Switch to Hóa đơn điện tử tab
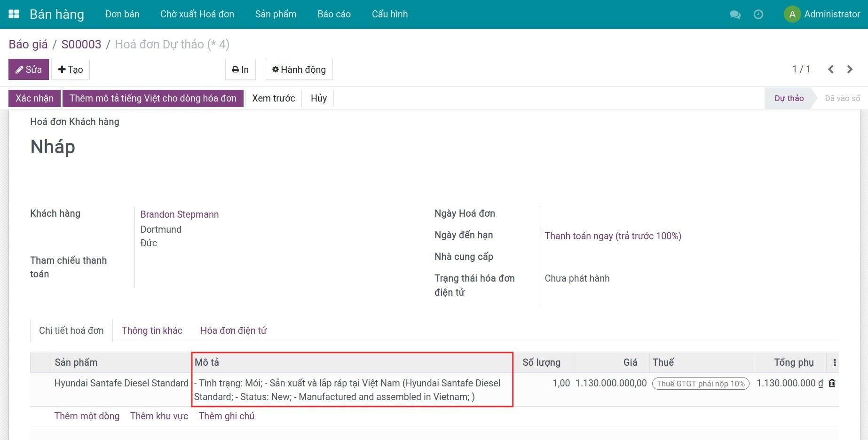The width and height of the screenshot is (868, 440). (x=233, y=330)
